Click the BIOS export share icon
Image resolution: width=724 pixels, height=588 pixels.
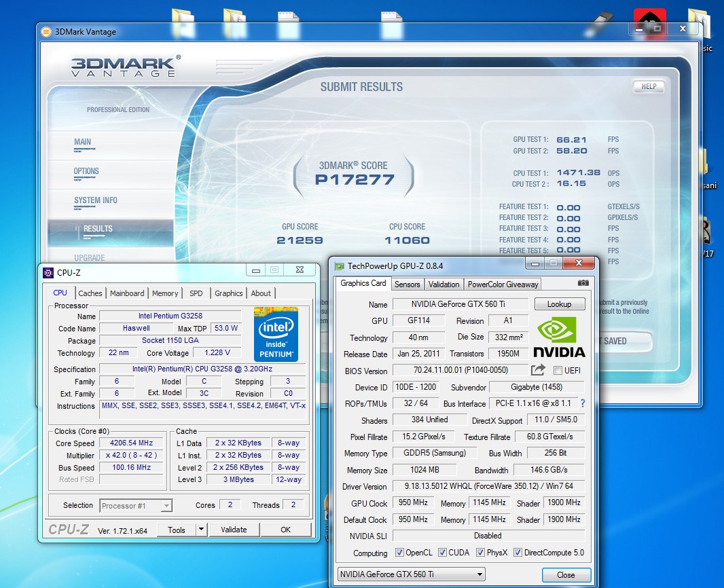pos(538,370)
